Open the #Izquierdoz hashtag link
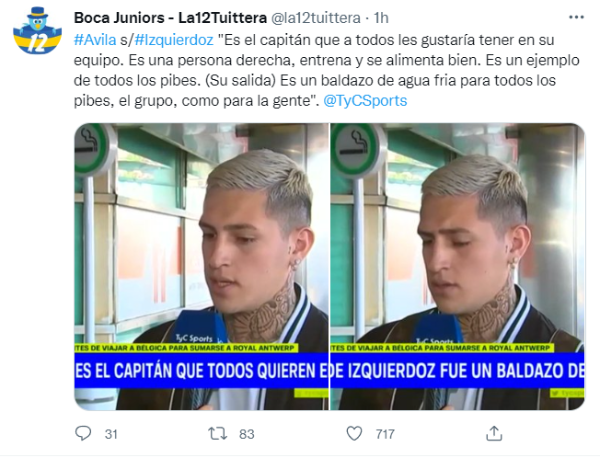The image size is (600, 458). [x=174, y=40]
